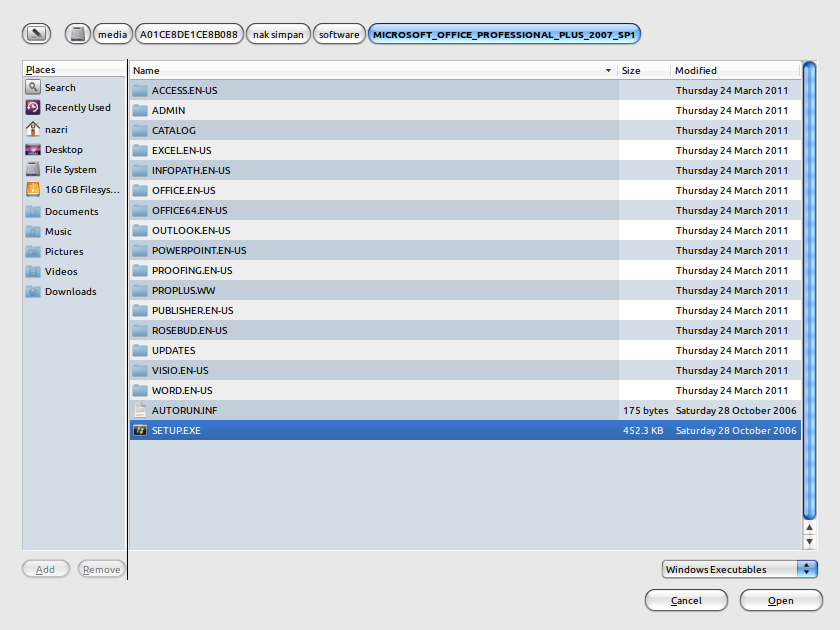This screenshot has width=840, height=630.
Task: Click the root drive icon in path bar
Action: pos(78,34)
